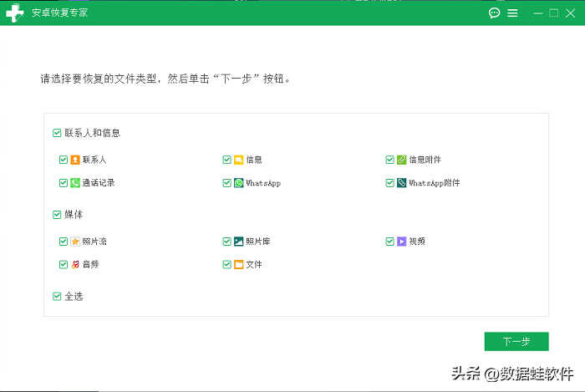
Task: Click the app logo in title bar
Action: [14, 13]
